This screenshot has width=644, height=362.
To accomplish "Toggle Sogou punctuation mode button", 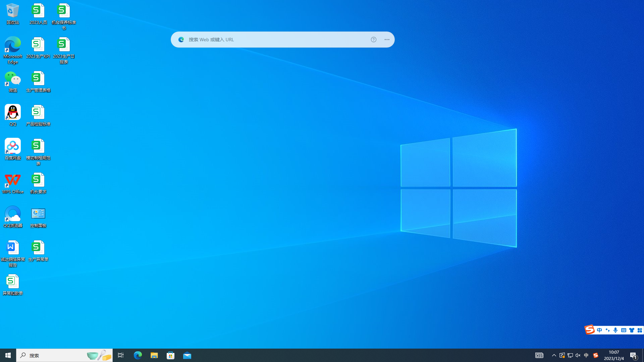I will pos(607,330).
